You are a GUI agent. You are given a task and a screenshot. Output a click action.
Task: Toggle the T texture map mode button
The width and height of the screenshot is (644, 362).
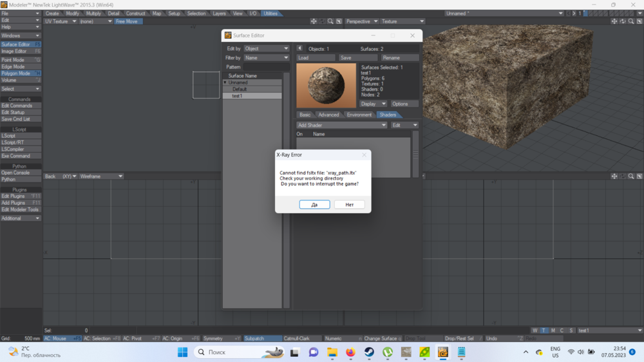click(x=544, y=330)
